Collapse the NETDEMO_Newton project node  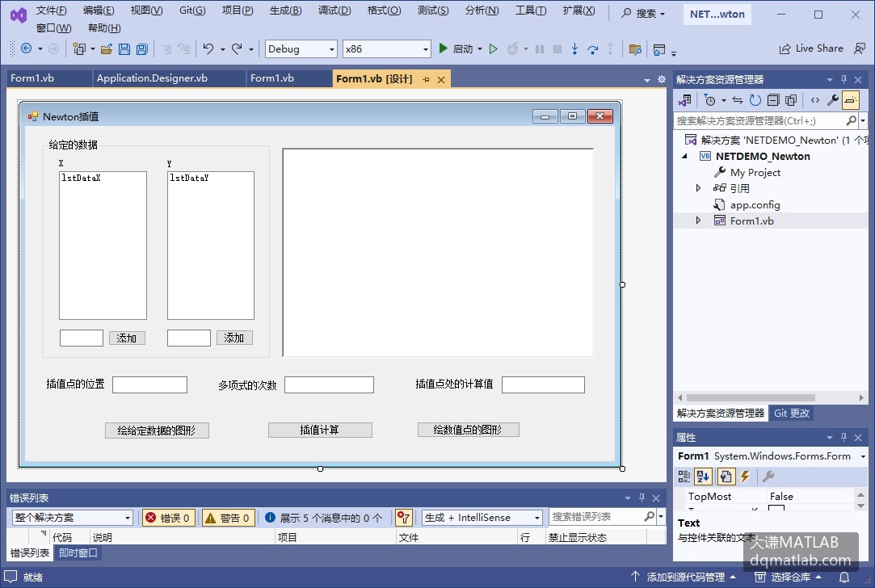pos(684,156)
